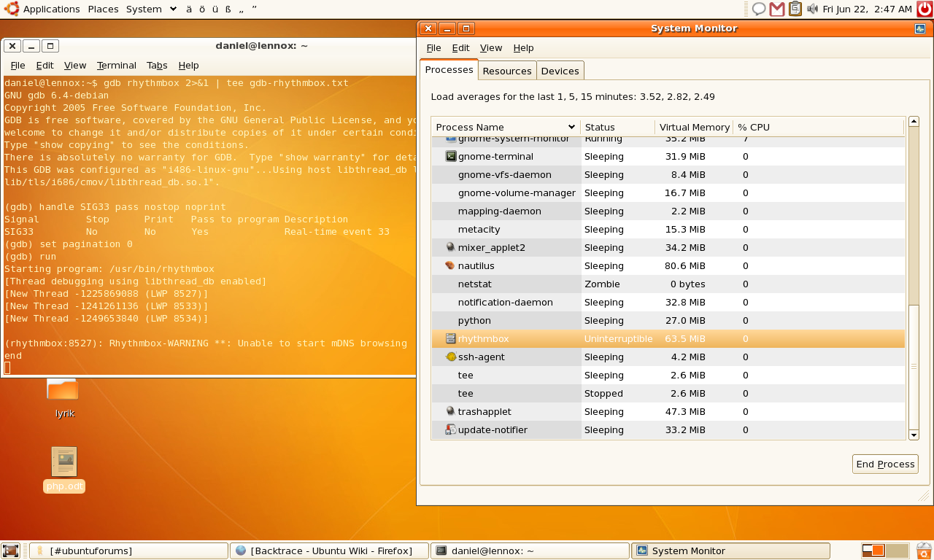Click the red power/logout icon
The height and width of the screenshot is (560, 934).
pos(925,9)
